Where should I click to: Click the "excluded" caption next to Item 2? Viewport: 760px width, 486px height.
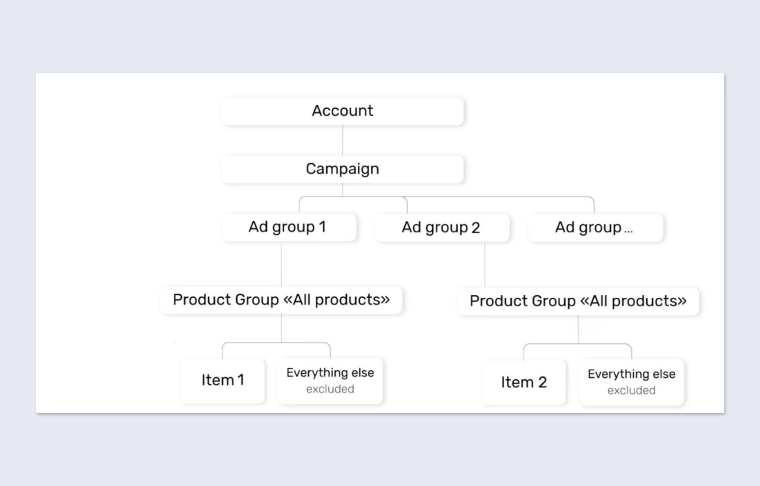[x=631, y=390]
